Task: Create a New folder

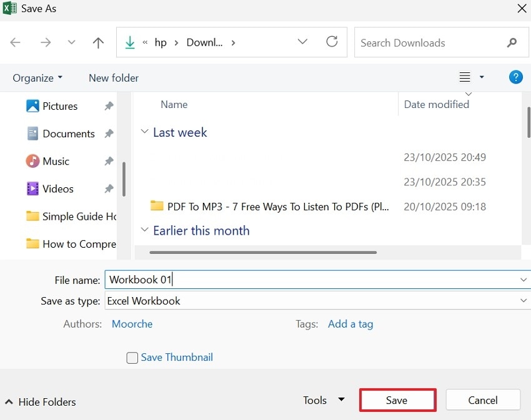Action: pos(114,78)
